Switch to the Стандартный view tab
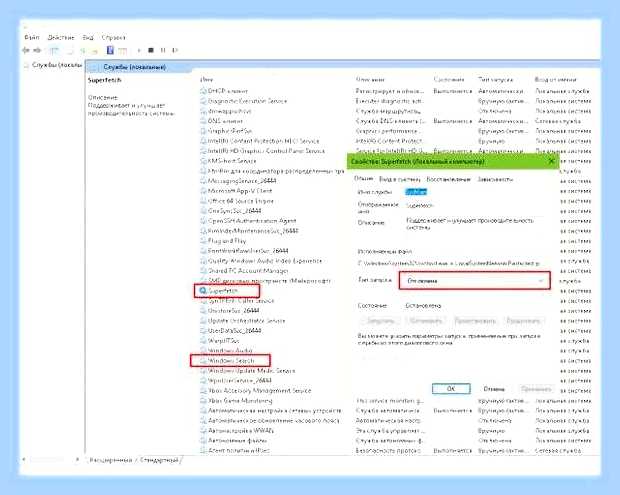620x495 pixels. pos(159,460)
